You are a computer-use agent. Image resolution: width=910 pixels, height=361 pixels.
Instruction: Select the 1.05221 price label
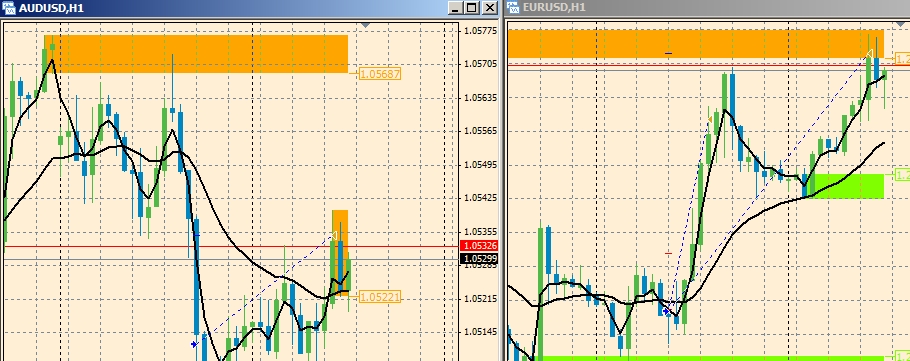coord(380,297)
